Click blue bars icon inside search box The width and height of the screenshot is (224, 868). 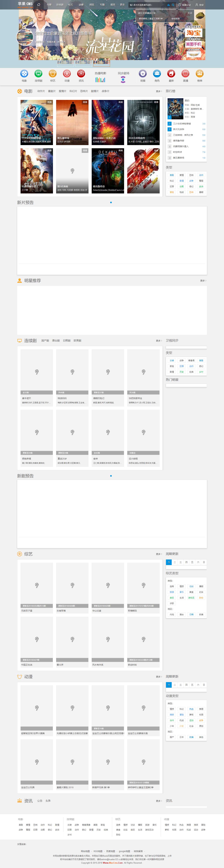click(x=168, y=5)
